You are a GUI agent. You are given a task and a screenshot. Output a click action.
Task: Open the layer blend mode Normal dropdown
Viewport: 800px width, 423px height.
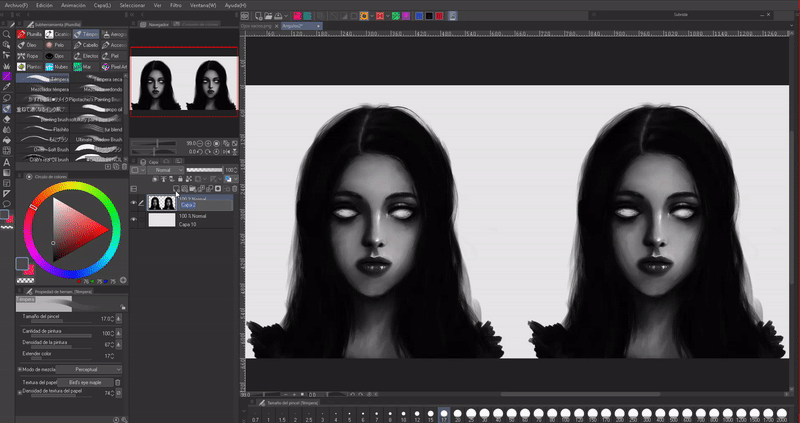(167, 170)
